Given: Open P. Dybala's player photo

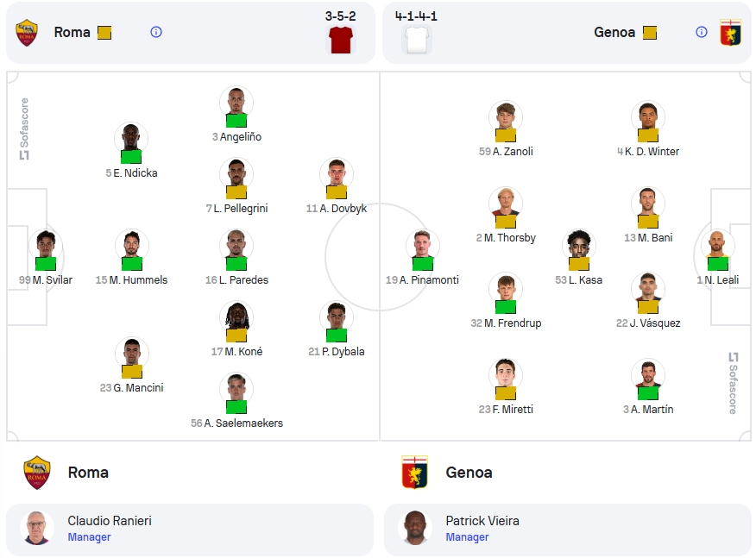Looking at the screenshot, I should [336, 317].
